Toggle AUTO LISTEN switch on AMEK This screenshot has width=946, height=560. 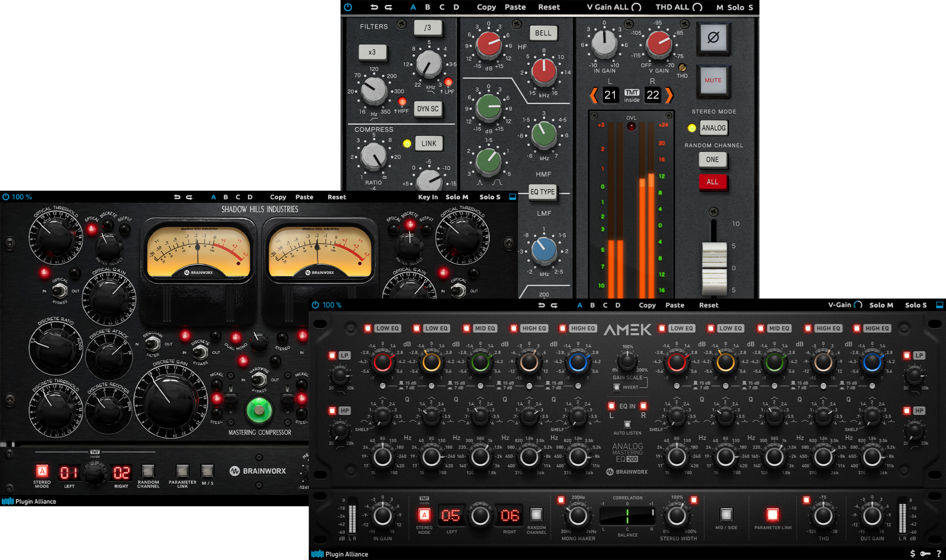coord(627,424)
